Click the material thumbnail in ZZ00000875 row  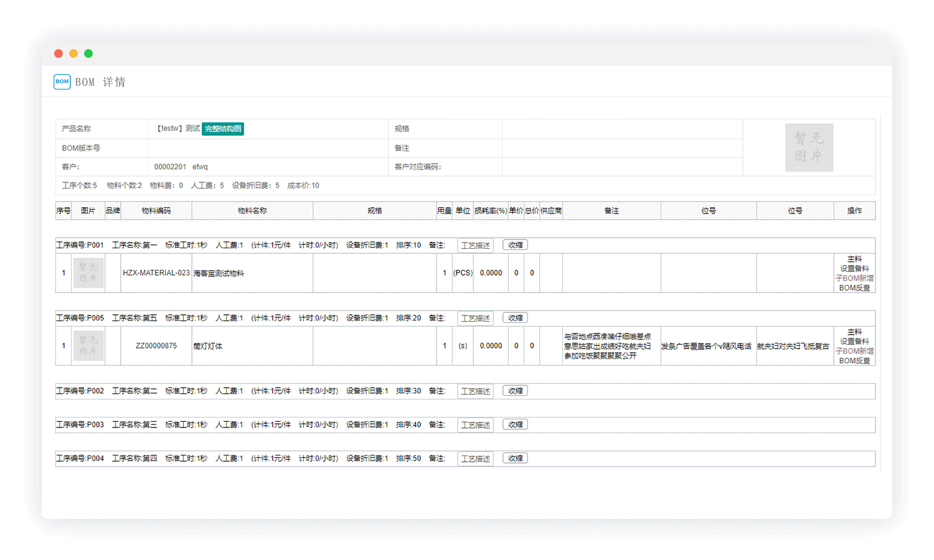point(88,346)
